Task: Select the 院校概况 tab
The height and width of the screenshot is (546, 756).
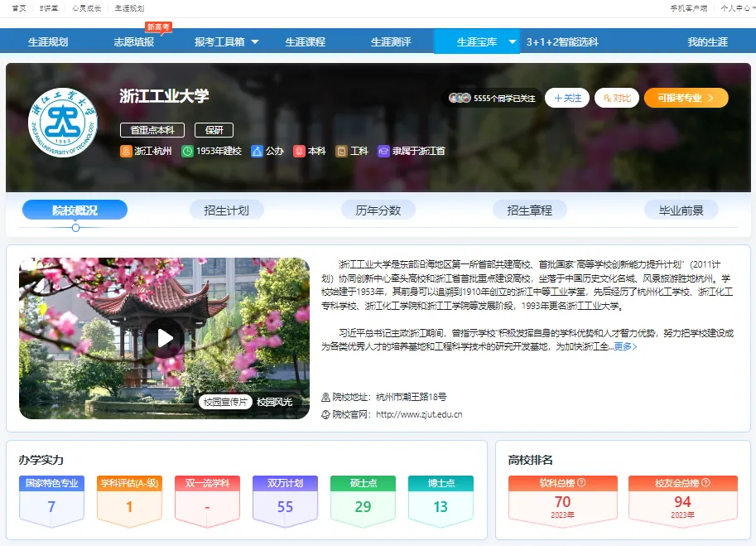Action: 75,210
